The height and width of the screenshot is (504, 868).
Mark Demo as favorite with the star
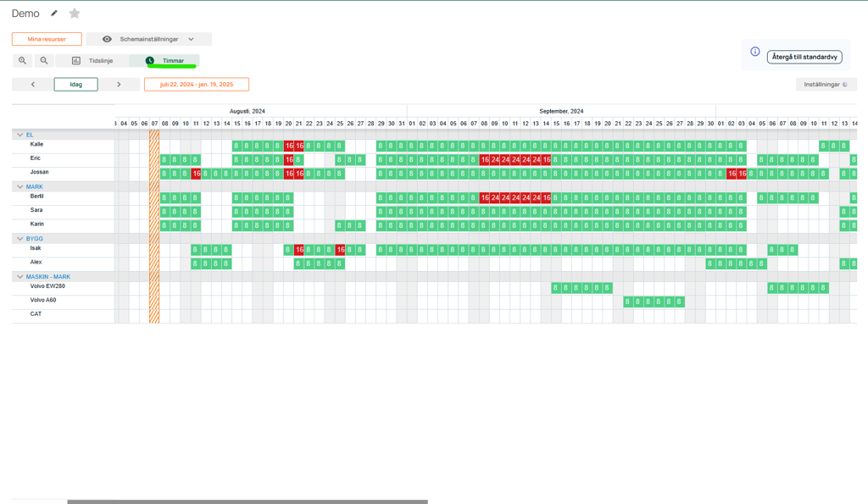coord(75,14)
